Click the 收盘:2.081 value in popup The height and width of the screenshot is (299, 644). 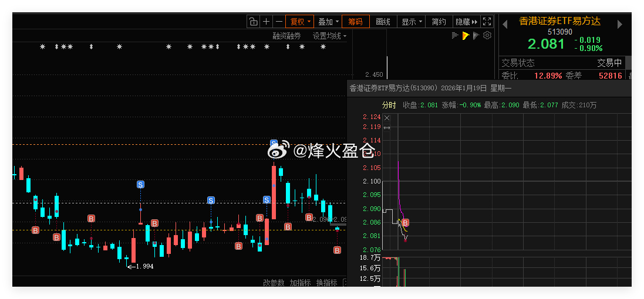420,106
